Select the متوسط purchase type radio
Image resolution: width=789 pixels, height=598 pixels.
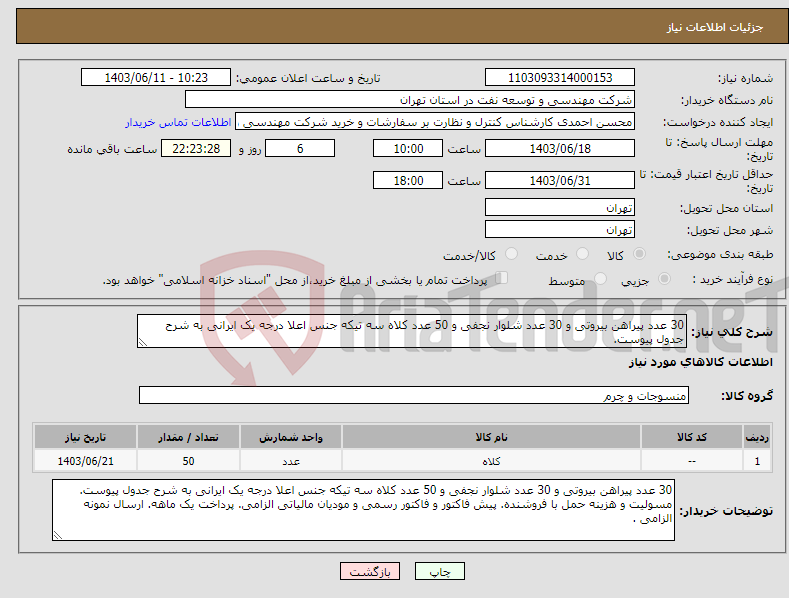click(x=600, y=278)
